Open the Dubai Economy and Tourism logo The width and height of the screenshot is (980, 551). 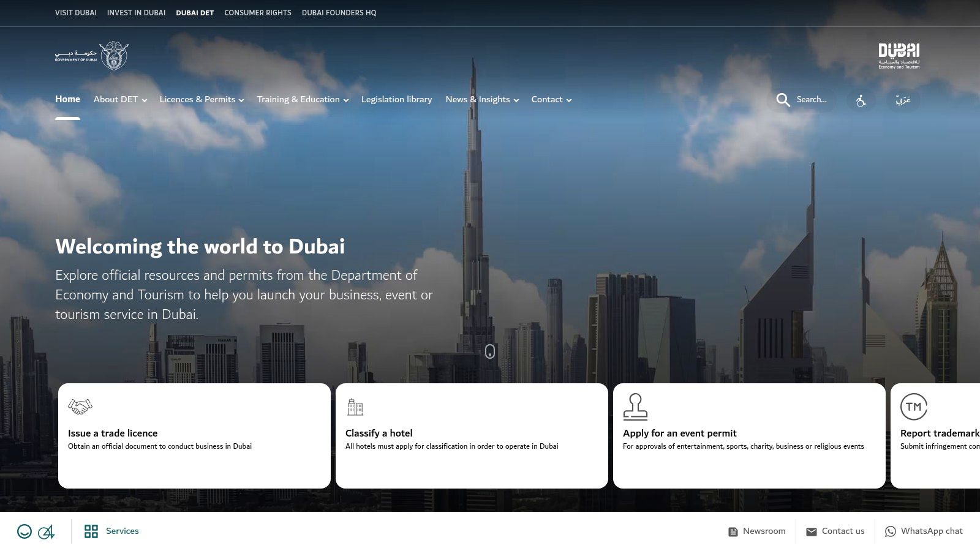[x=898, y=56]
